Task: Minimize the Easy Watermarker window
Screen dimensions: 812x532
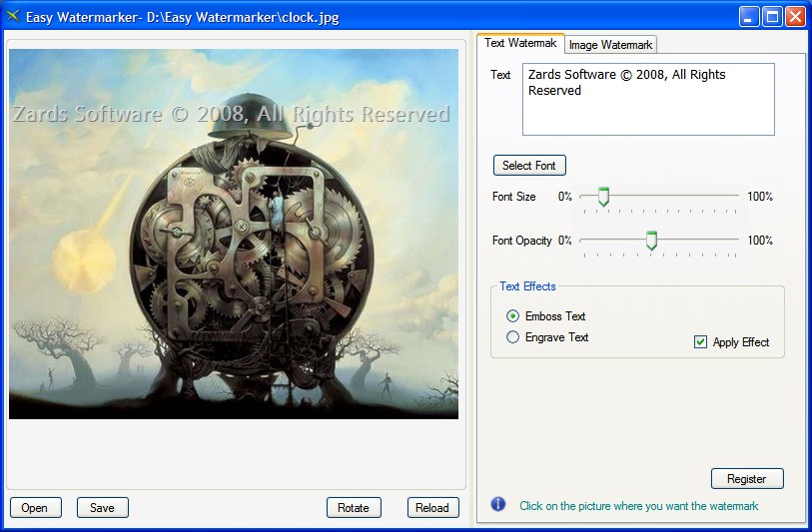Action: tap(748, 17)
